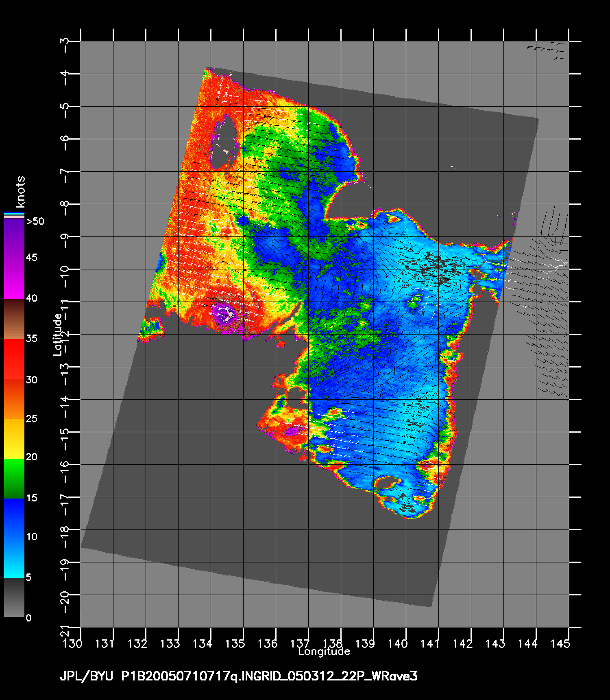Pick the magenta 40-45 knots color segment

[14, 280]
